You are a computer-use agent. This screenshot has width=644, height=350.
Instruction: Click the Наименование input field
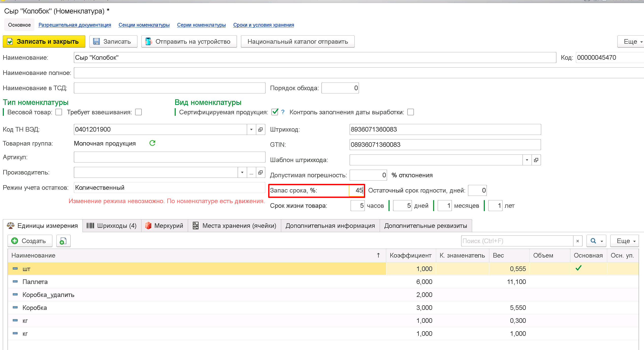pyautogui.click(x=315, y=58)
